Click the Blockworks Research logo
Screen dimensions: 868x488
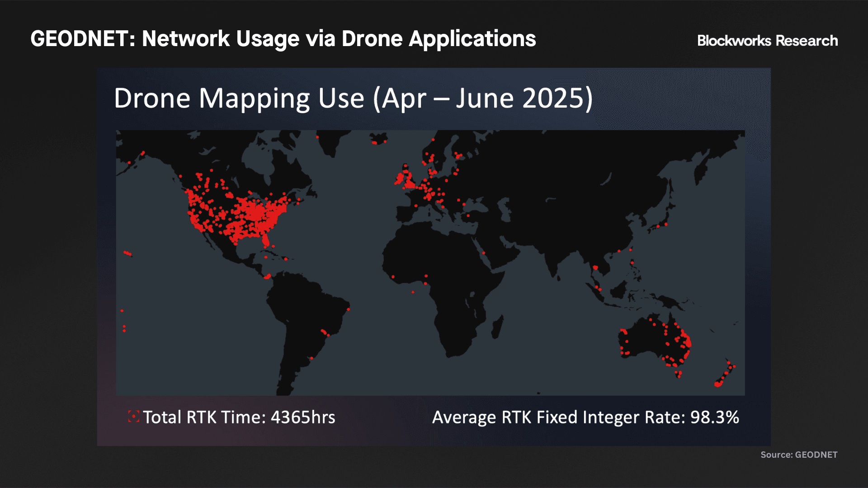click(767, 41)
